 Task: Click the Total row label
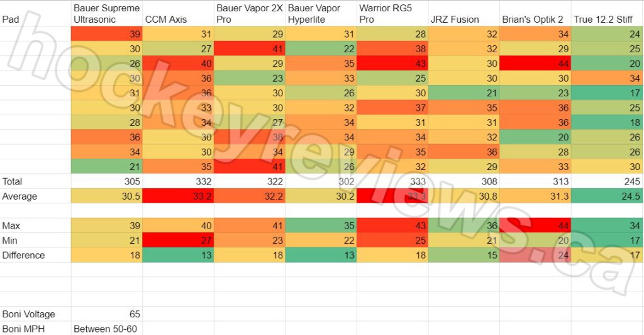pos(13,181)
